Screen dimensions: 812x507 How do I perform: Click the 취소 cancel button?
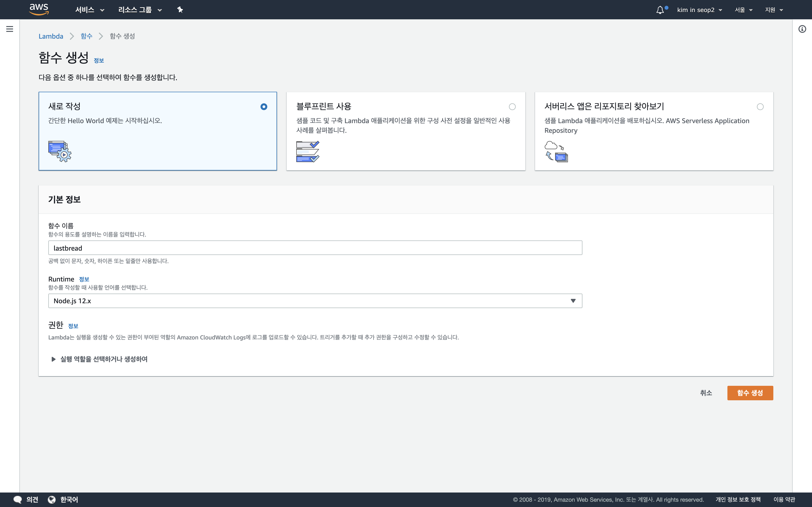[706, 393]
